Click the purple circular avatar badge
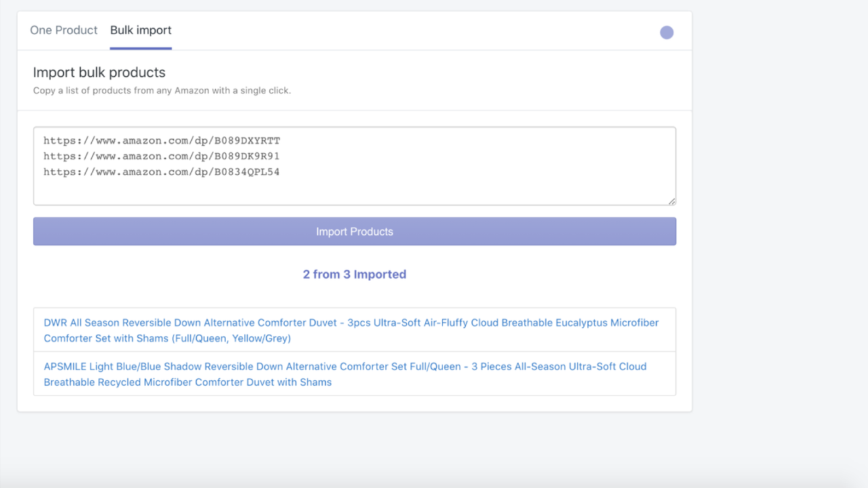This screenshot has width=868, height=488. coord(667,32)
